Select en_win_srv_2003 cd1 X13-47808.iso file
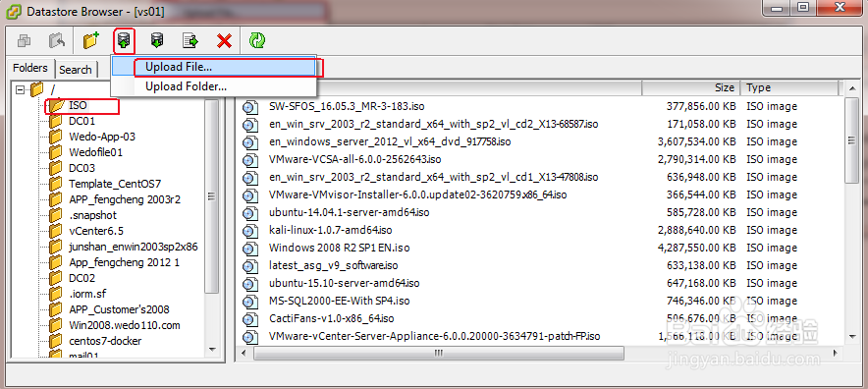This screenshot has width=868, height=389. 433,177
